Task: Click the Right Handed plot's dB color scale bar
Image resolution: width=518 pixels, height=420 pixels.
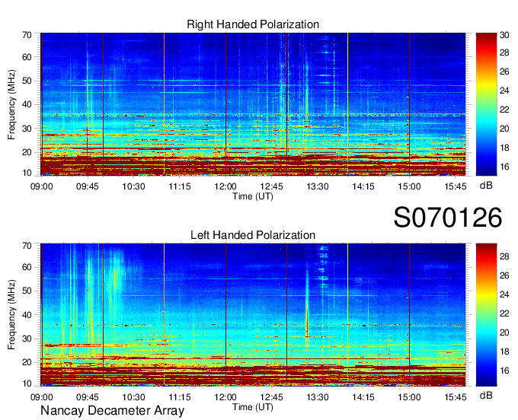Action: tap(486, 104)
